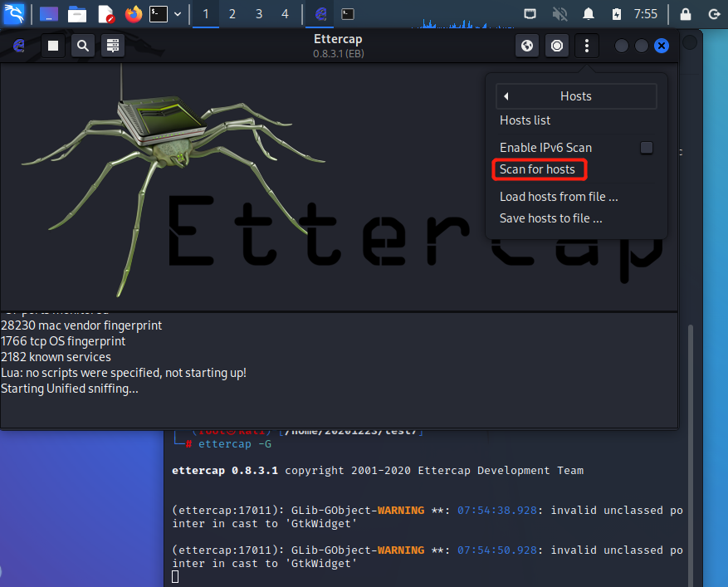Switch to workspace 1
Image resolution: width=728 pixels, height=587 pixels.
click(206, 14)
